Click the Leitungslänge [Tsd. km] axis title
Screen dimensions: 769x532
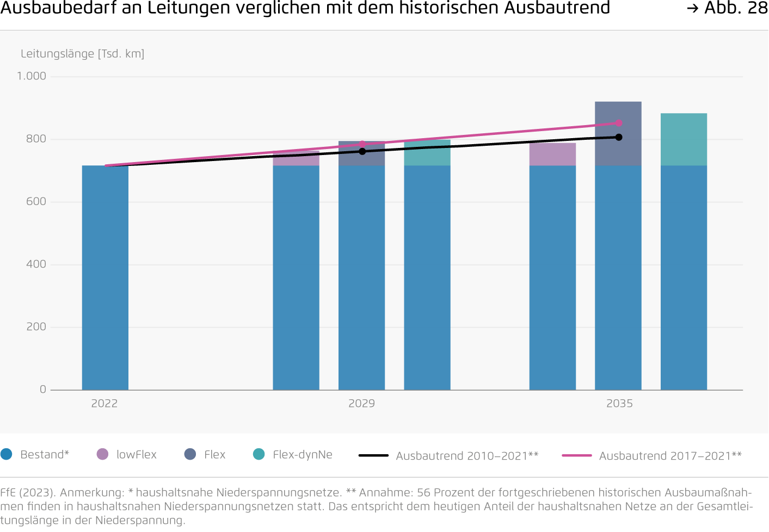coord(83,54)
